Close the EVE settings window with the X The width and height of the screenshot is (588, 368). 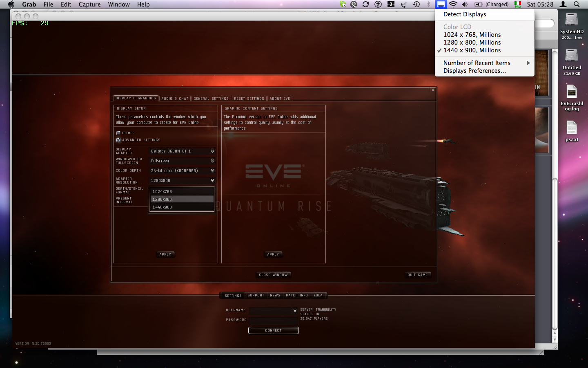(433, 90)
